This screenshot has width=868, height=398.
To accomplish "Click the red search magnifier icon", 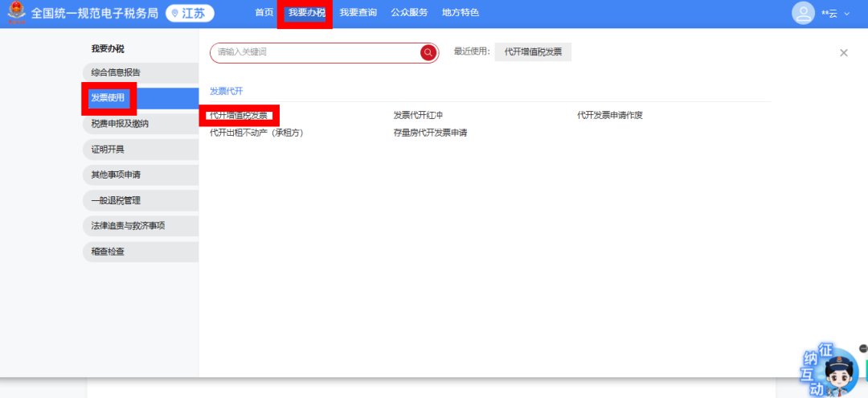I will [x=428, y=52].
